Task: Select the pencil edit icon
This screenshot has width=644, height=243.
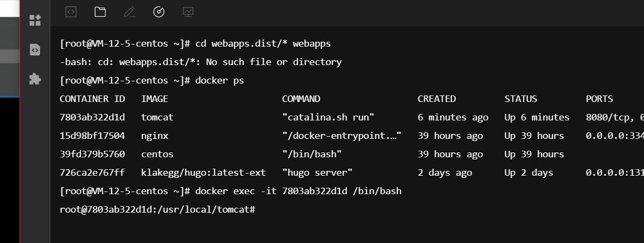Action: [x=129, y=12]
